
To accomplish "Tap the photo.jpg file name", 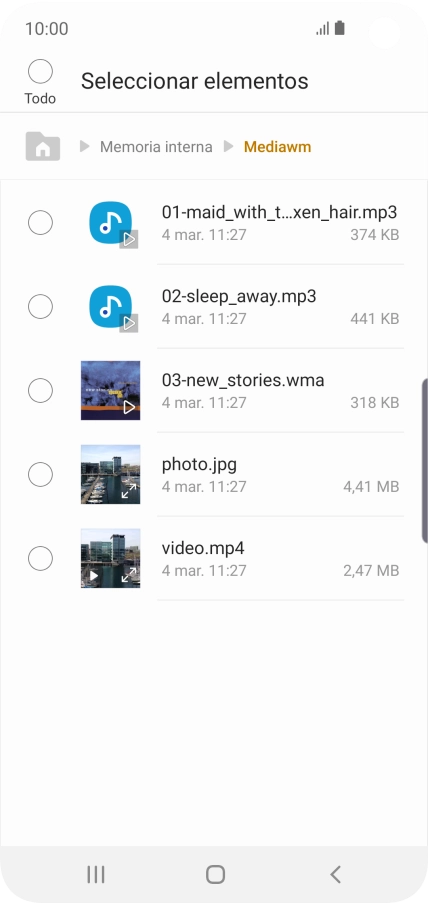I will pyautogui.click(x=199, y=464).
